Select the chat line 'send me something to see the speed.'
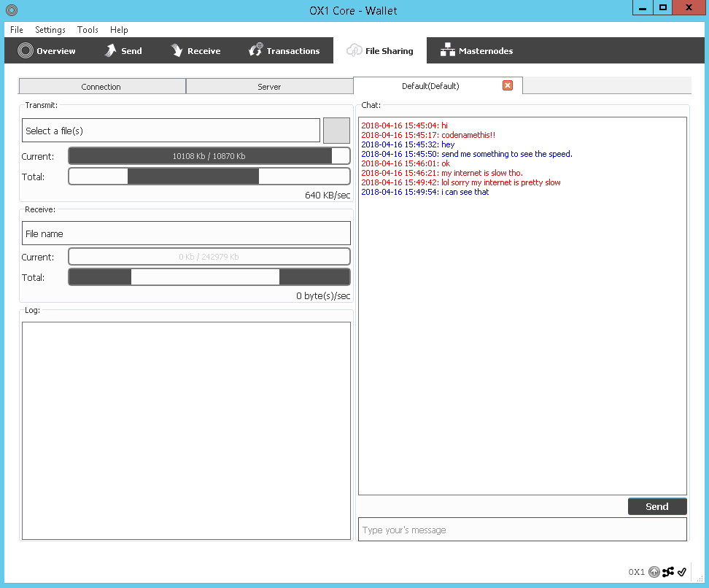Image resolution: width=709 pixels, height=588 pixels. pos(467,154)
